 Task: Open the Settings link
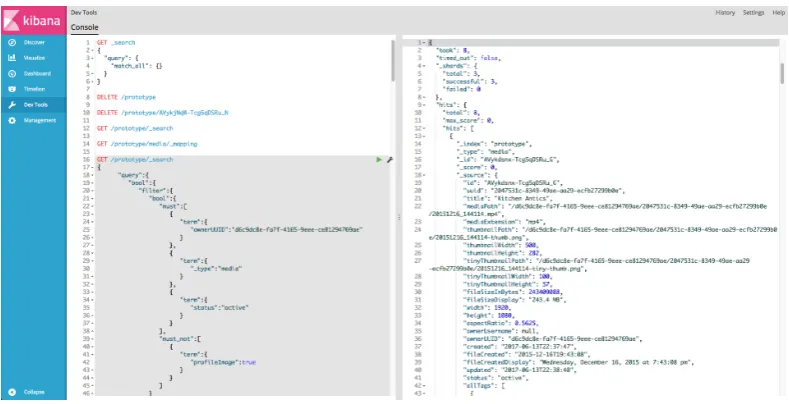point(753,13)
